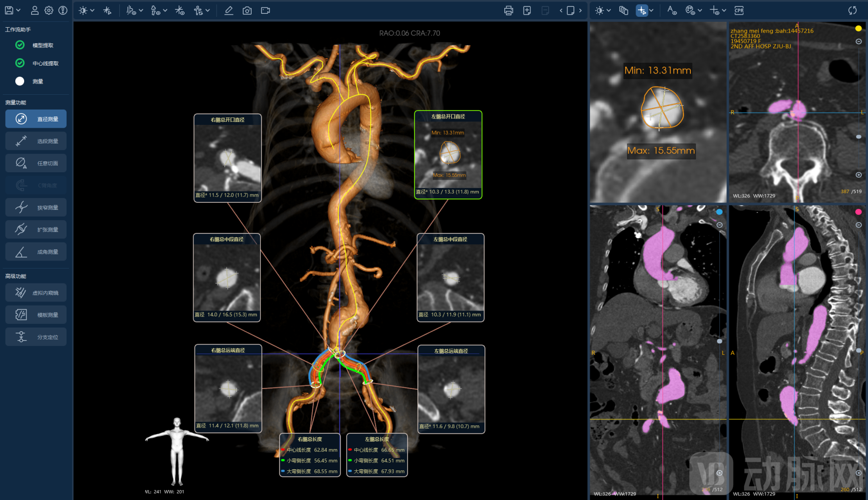This screenshot has width=868, height=500.
Task: Click the print icon
Action: click(x=508, y=10)
